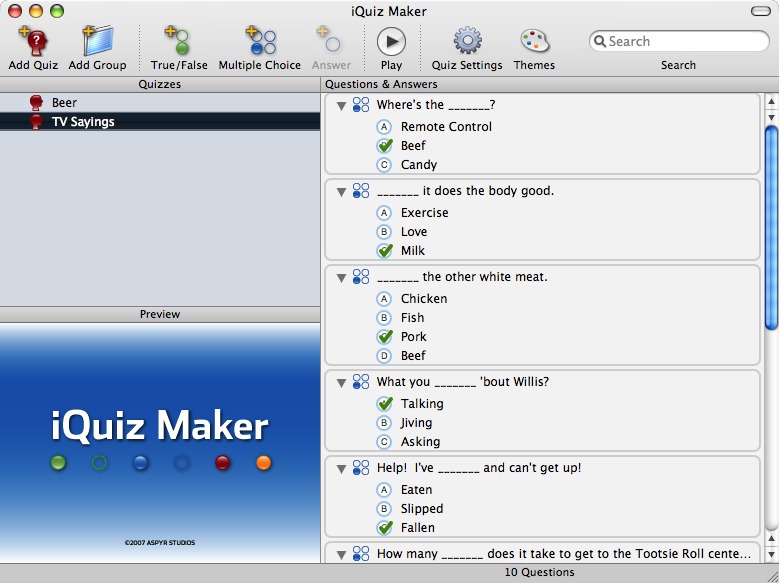
Task: Click the Preview panel header
Action: [160, 314]
